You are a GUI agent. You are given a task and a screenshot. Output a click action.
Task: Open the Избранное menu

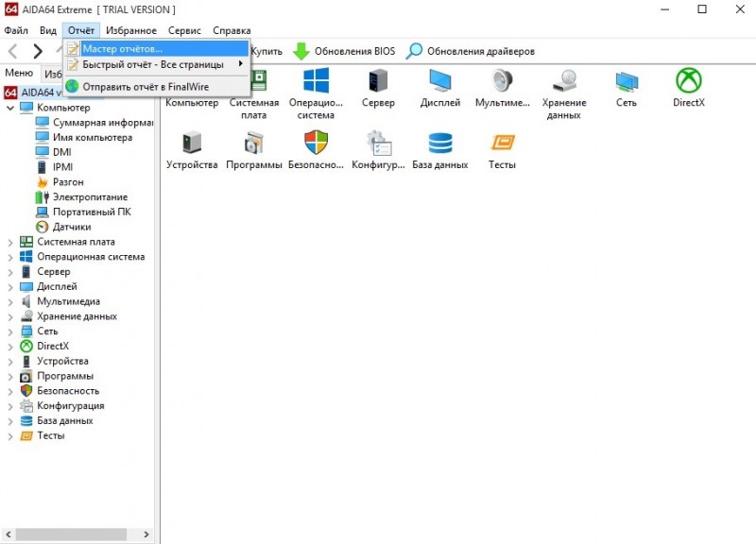pyautogui.click(x=131, y=30)
